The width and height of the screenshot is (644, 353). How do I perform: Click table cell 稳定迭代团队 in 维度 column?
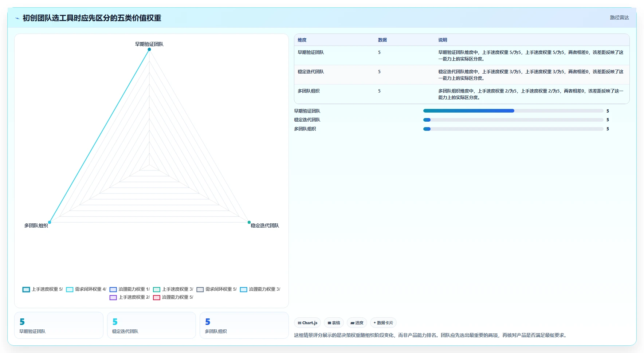click(x=311, y=72)
